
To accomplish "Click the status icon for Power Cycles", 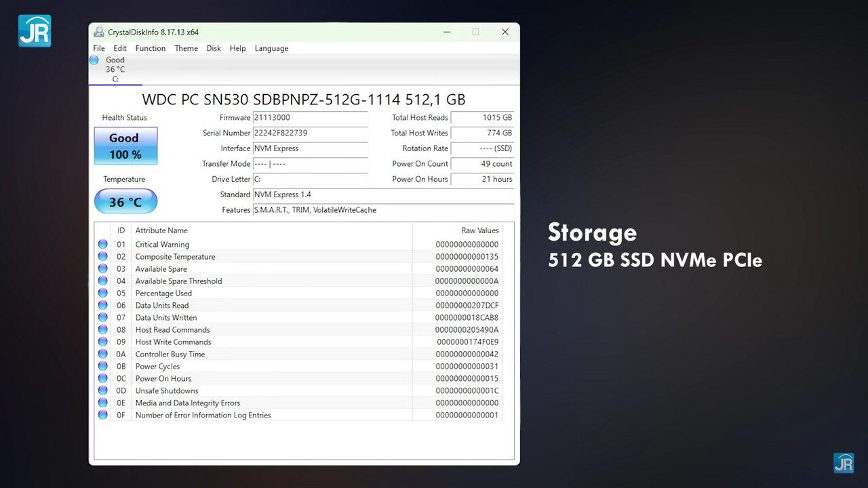I will 102,367.
